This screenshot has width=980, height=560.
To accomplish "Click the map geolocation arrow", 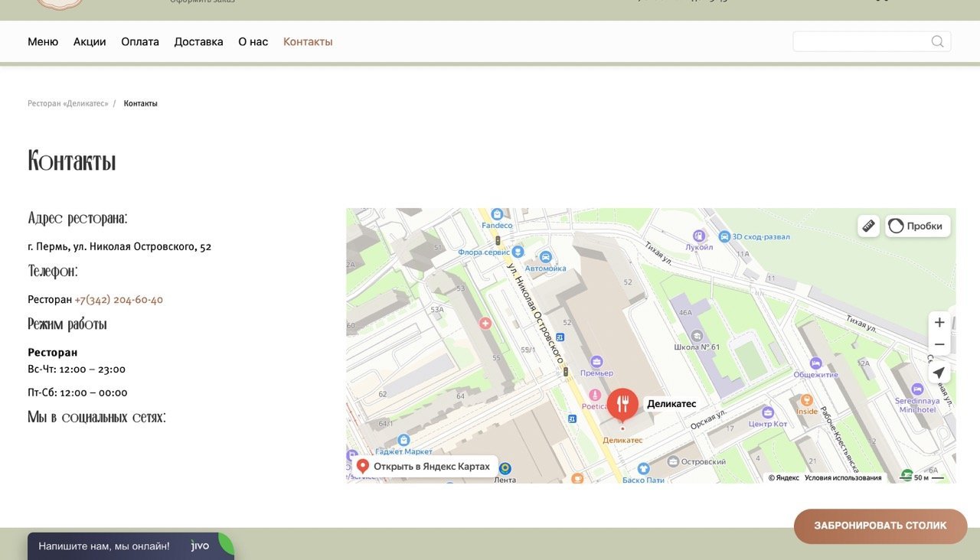I will [939, 373].
